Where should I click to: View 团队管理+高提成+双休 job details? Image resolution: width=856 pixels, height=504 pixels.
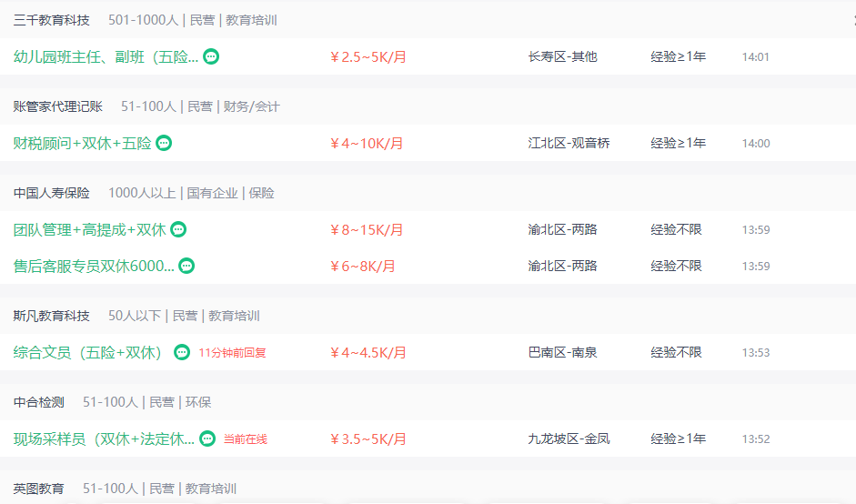click(x=89, y=229)
